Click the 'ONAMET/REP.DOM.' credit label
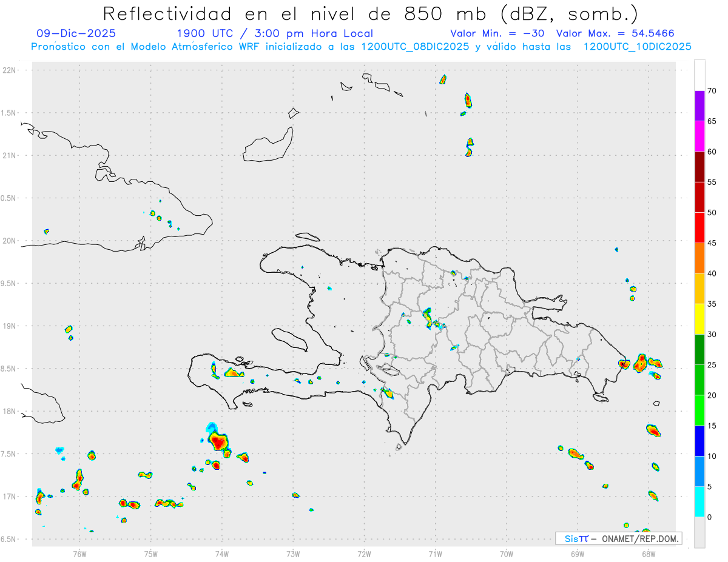The width and height of the screenshot is (728, 562). pos(641,538)
